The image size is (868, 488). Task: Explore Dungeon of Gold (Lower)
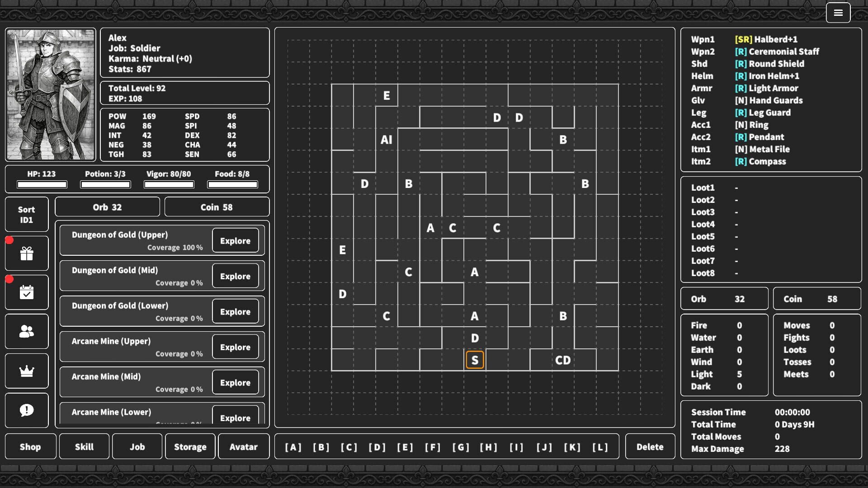(x=235, y=312)
